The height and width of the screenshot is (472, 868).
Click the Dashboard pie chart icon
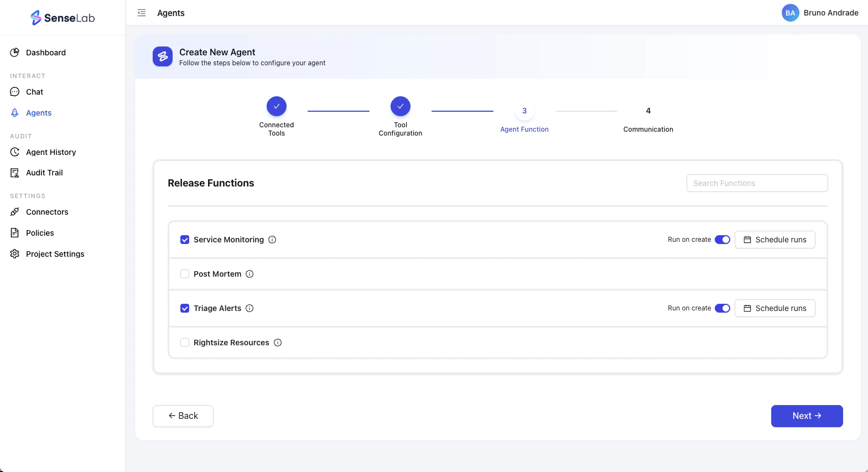tap(15, 53)
